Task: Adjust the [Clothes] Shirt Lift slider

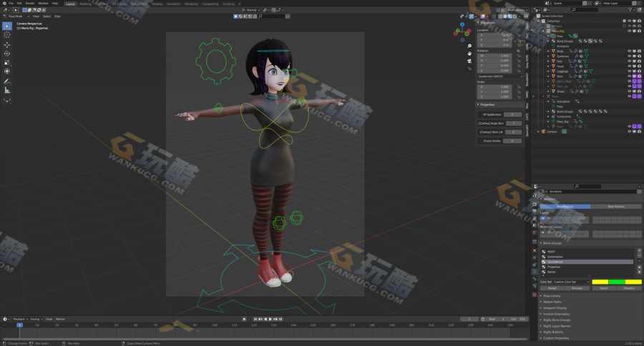Action: [513, 132]
